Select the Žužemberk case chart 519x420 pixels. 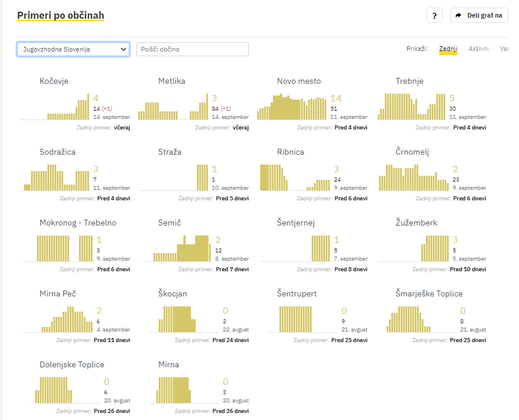point(414,248)
